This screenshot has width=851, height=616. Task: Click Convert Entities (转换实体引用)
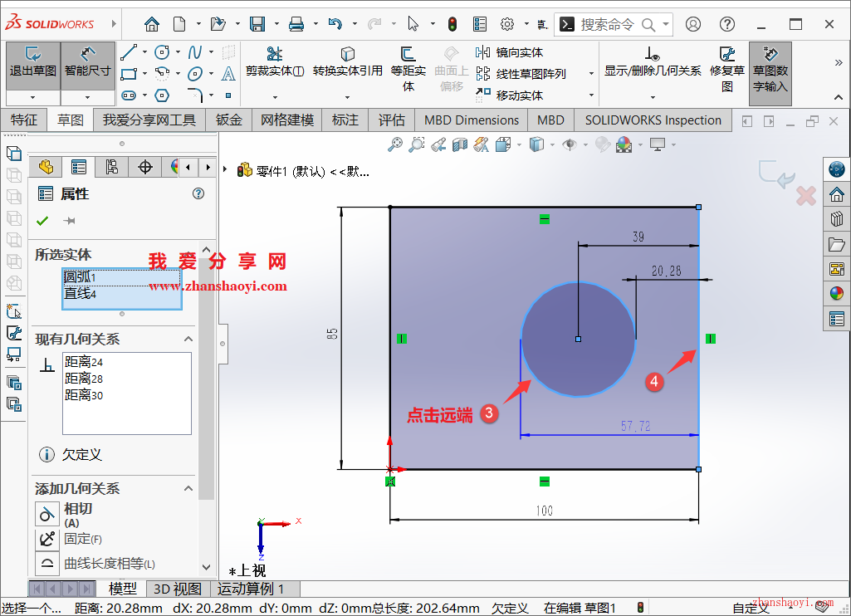[x=347, y=62]
